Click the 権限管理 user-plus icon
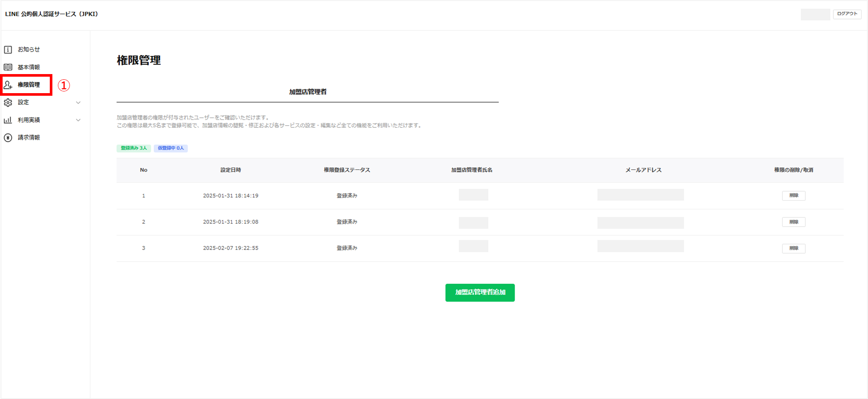The height and width of the screenshot is (399, 868). (8, 85)
